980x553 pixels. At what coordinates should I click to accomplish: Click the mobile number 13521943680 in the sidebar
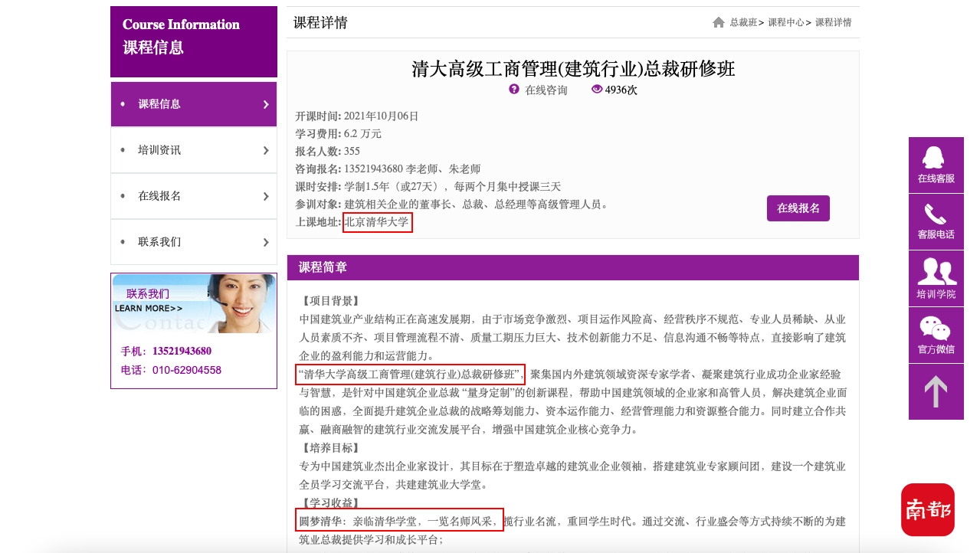182,352
